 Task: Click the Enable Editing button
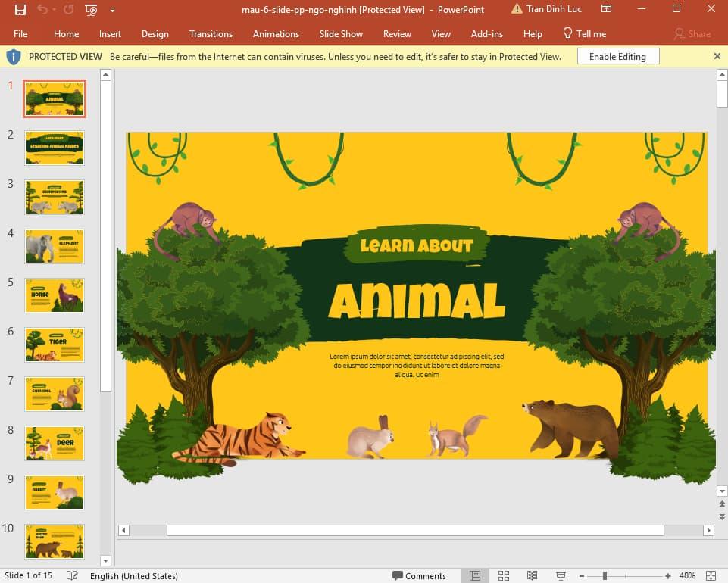(x=618, y=56)
